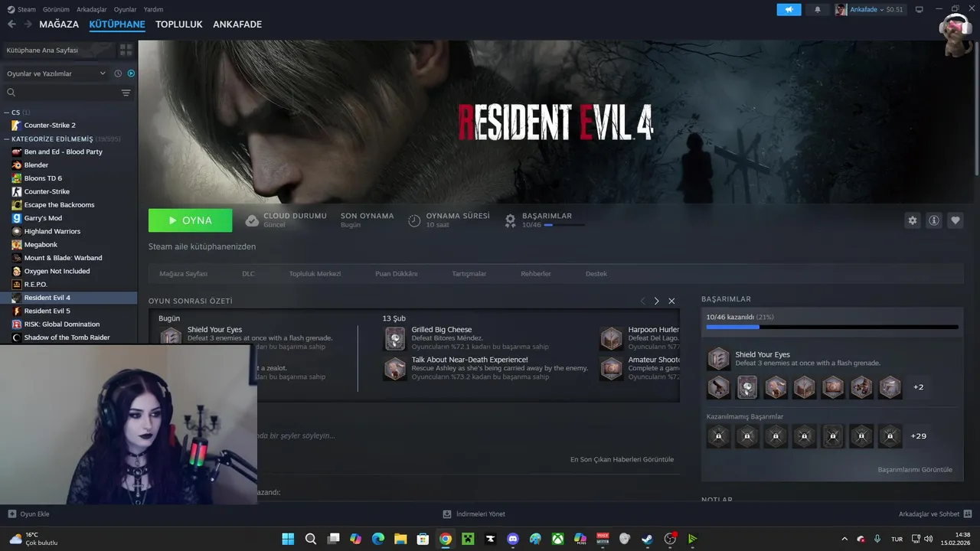Select Ben and Ed - Blood Party
The height and width of the screenshot is (551, 980).
pyautogui.click(x=69, y=152)
